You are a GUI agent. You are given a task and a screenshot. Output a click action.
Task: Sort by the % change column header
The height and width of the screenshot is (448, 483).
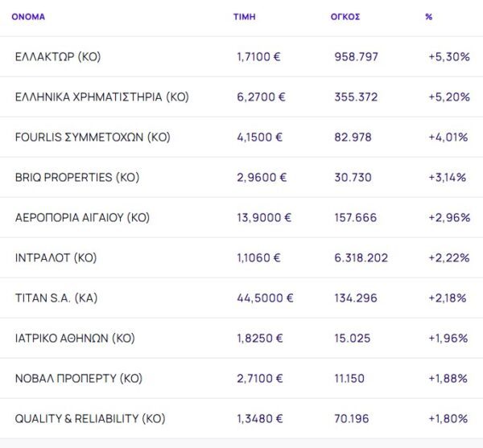pos(428,16)
